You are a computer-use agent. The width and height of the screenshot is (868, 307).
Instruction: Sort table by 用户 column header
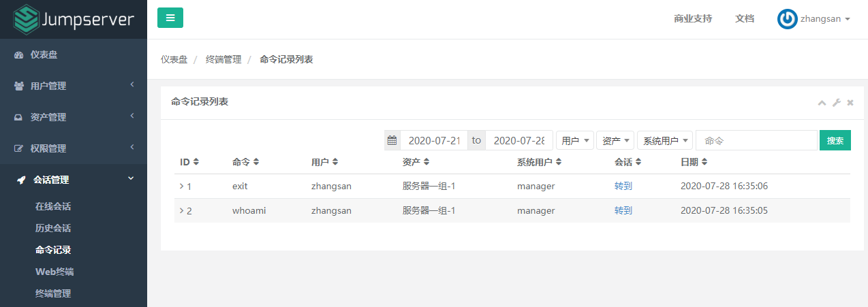click(x=325, y=162)
